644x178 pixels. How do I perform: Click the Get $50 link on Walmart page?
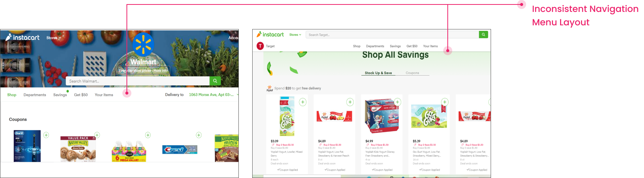81,95
